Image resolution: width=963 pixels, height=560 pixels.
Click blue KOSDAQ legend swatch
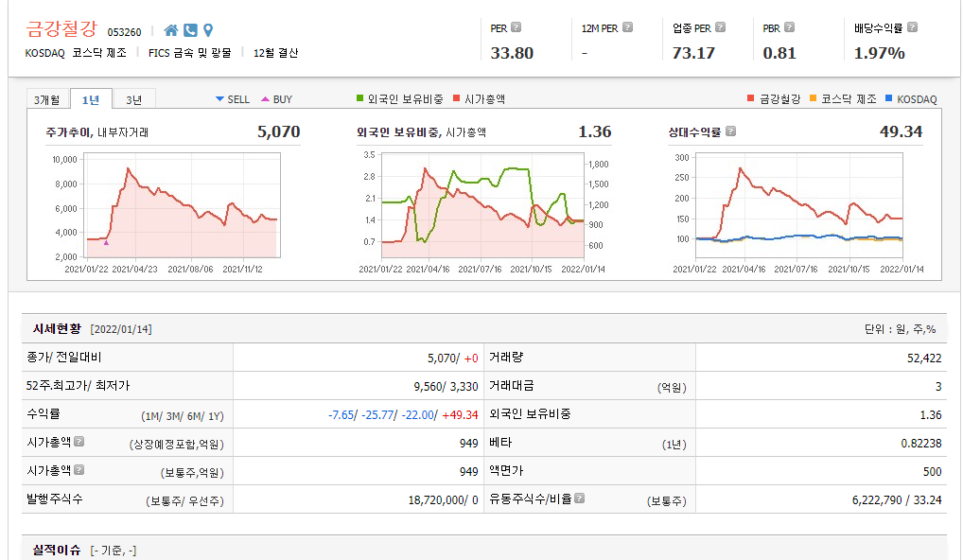pyautogui.click(x=888, y=98)
